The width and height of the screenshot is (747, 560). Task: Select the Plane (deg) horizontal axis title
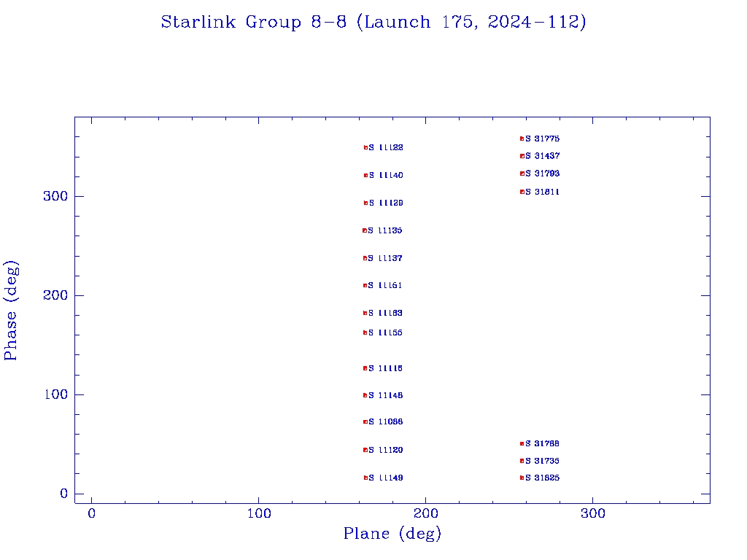pyautogui.click(x=392, y=534)
